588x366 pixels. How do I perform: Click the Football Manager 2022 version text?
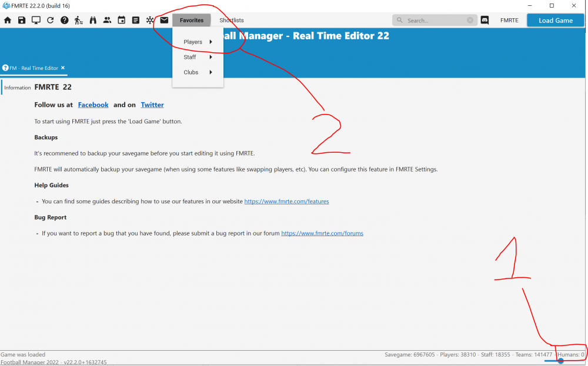[54, 362]
